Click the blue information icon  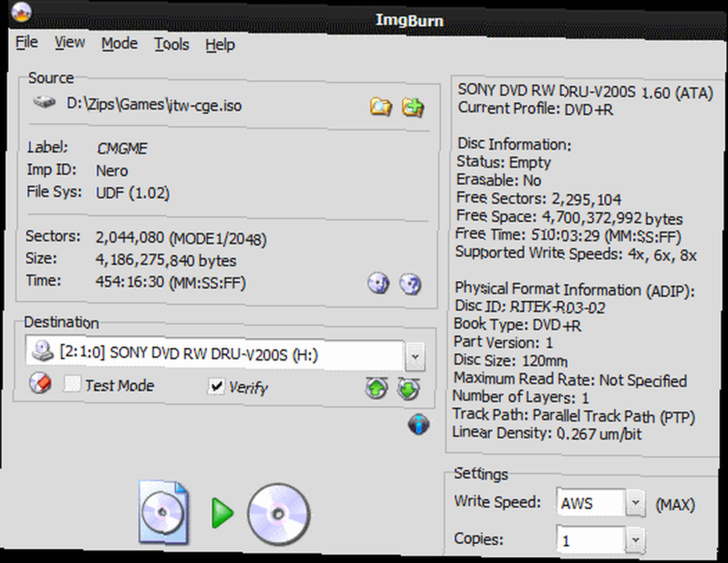tap(419, 424)
